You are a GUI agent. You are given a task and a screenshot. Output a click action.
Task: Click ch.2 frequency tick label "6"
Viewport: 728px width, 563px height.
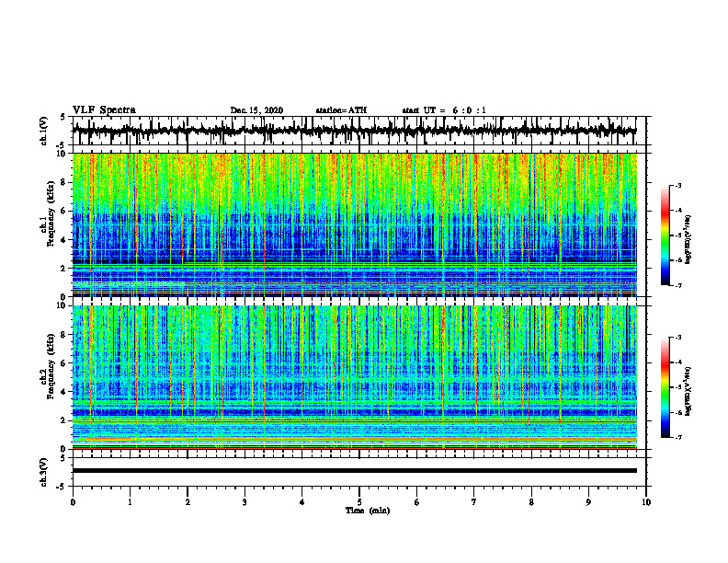[63, 363]
